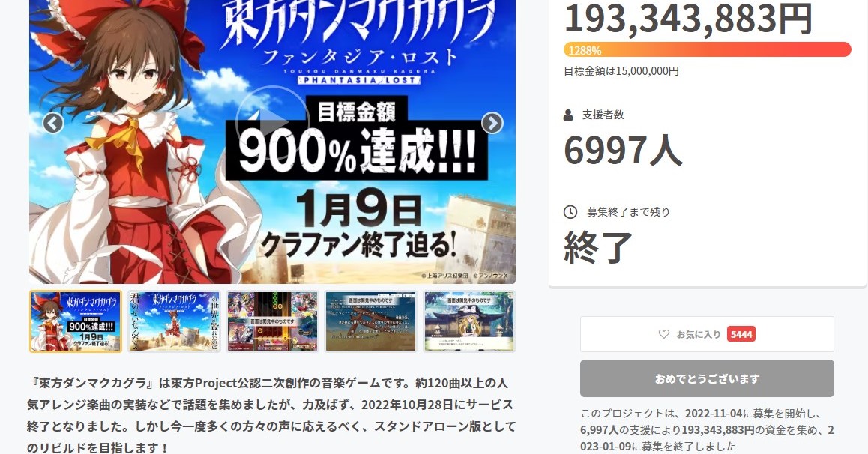Click the 6997人 supporter count

pyautogui.click(x=623, y=149)
